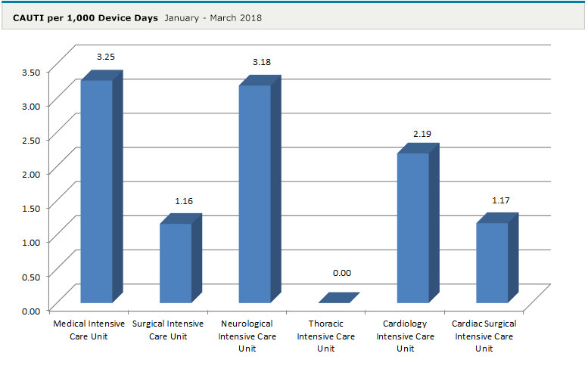Image resolution: width=588 pixels, height=378 pixels.
Task: Click the Neurological Intensive Care Unit axis label
Action: (247, 336)
